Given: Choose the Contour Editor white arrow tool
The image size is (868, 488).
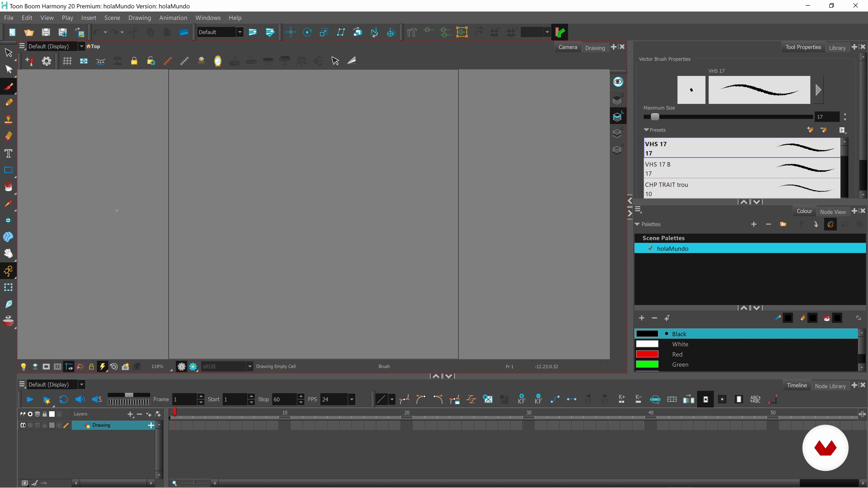Looking at the screenshot, I should click(x=8, y=69).
